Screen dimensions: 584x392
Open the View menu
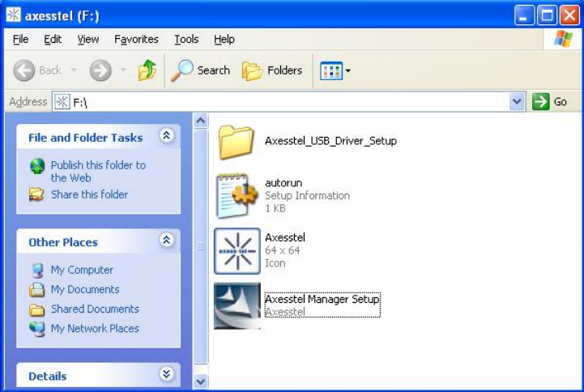point(88,39)
